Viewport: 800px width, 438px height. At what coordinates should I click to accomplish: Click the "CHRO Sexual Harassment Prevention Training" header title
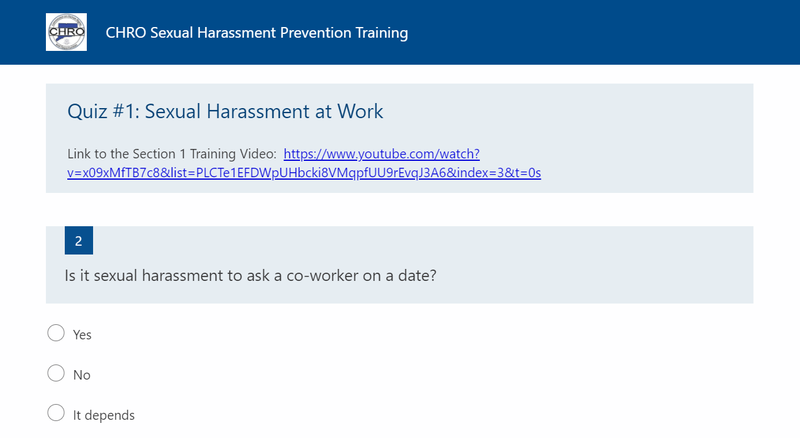pos(257,33)
